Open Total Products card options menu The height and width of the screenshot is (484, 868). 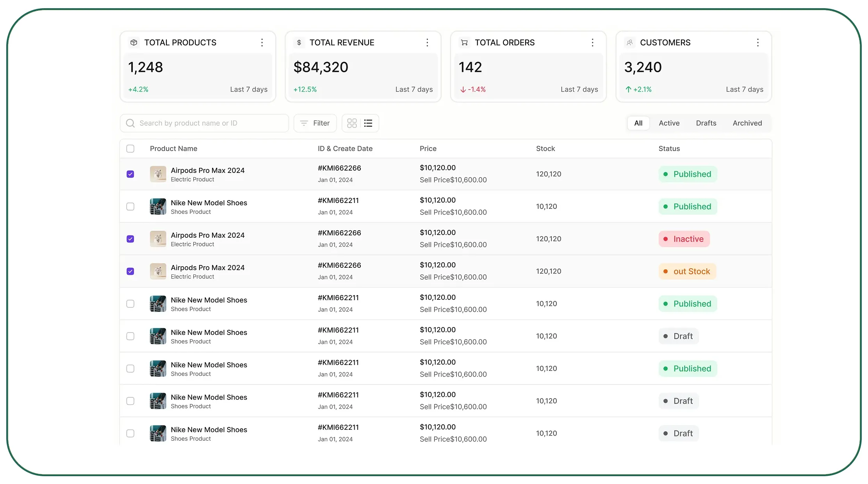[x=262, y=43]
